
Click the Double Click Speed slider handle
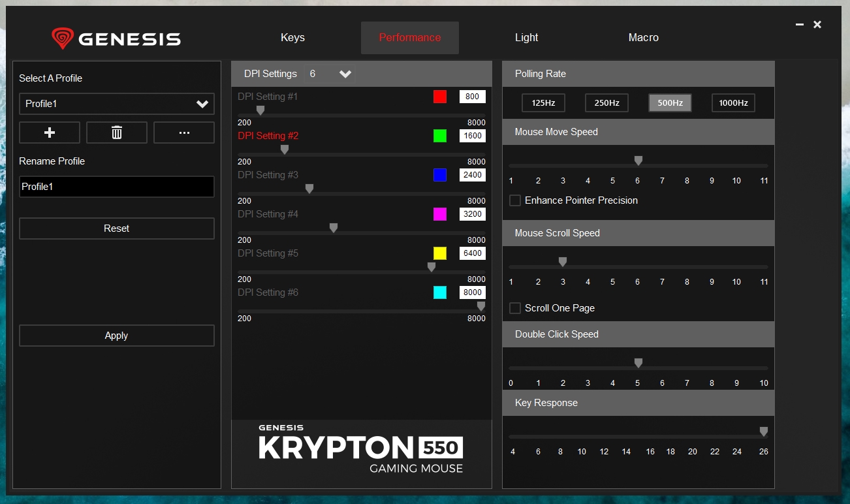coord(638,364)
